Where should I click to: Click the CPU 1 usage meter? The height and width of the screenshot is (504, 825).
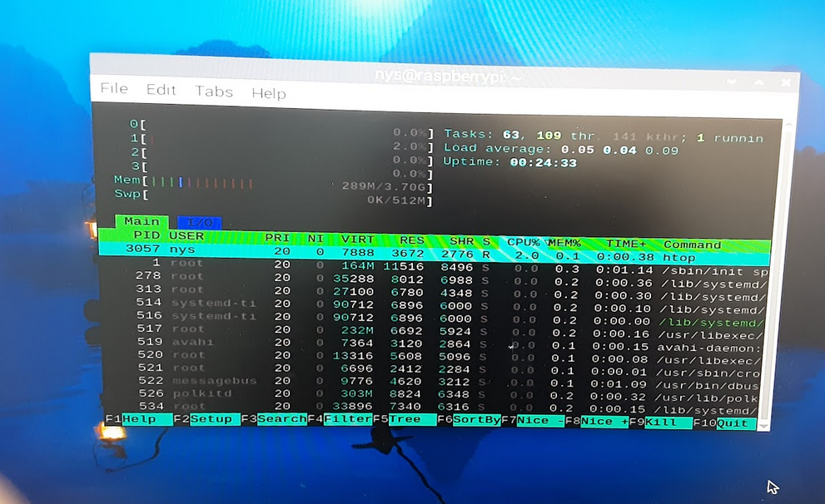(281, 142)
